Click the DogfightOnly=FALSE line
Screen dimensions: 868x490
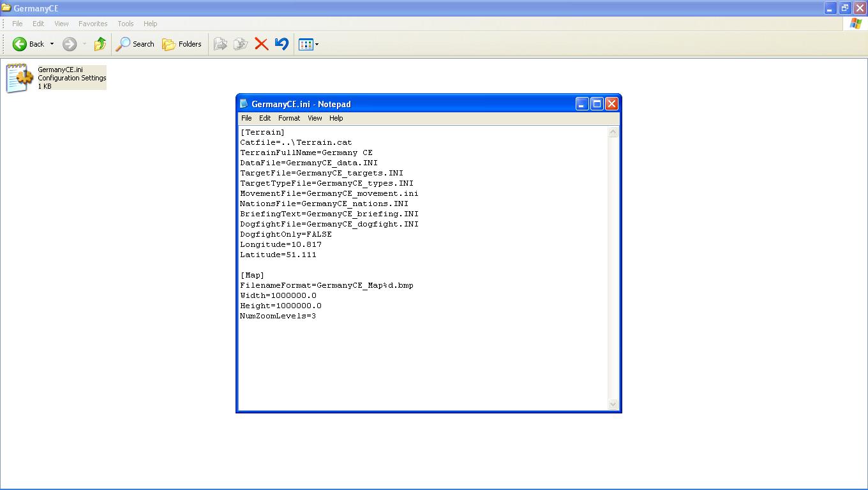tap(286, 234)
